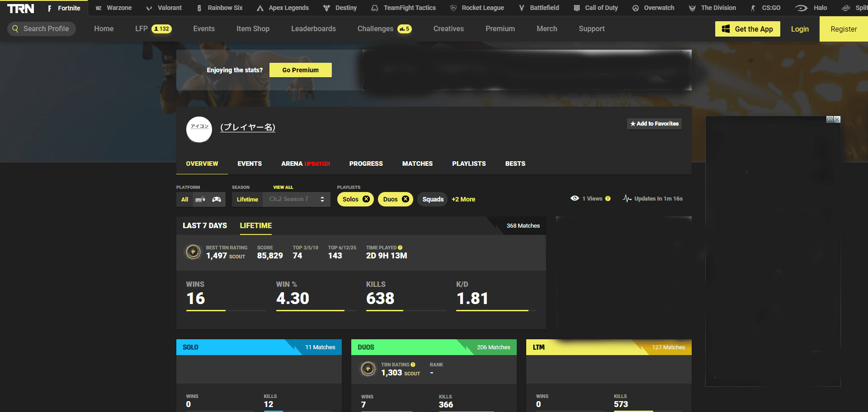
Task: Select keyboard and mouse platform icon
Action: point(200,199)
